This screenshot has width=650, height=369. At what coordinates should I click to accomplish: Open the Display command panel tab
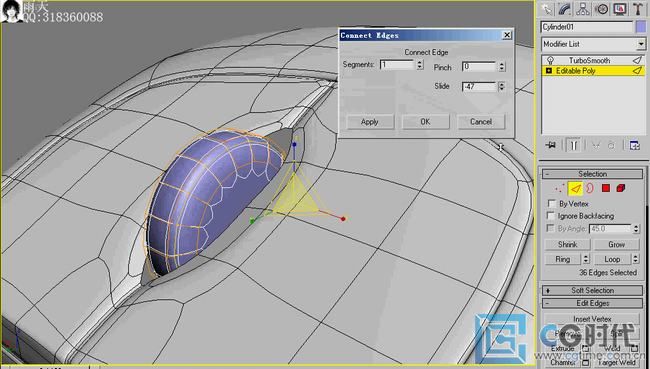click(620, 9)
